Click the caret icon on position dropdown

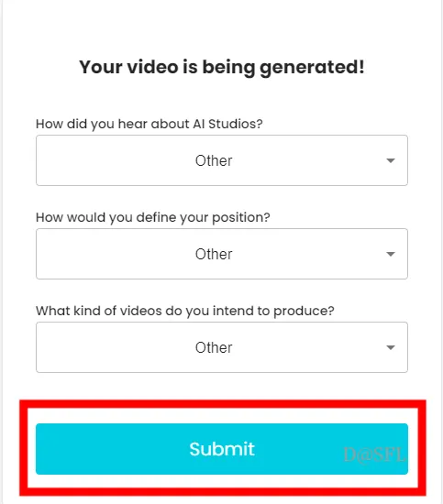click(391, 254)
